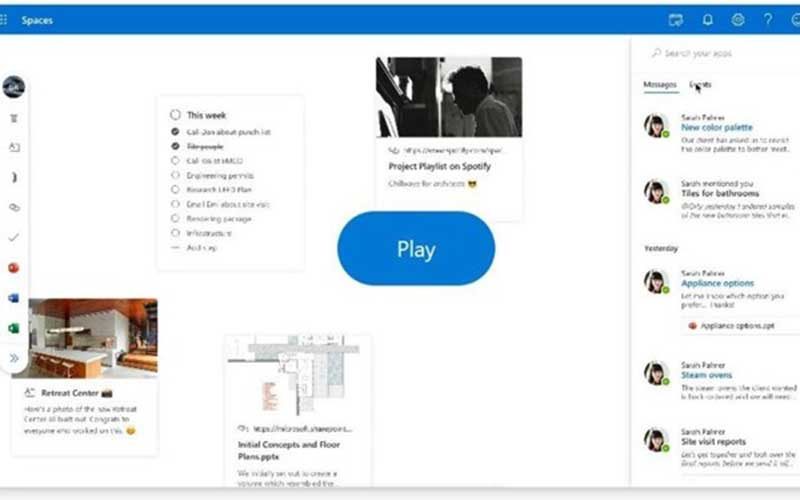The image size is (800, 500).
Task: Open the SharePoint URL on Floor Plans card
Action: [x=302, y=429]
